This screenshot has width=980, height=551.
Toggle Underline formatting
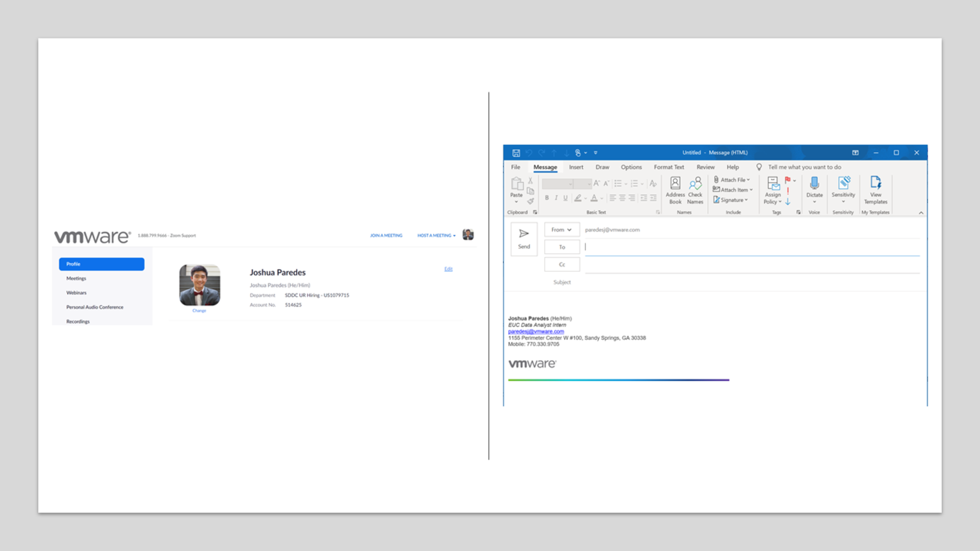[566, 198]
